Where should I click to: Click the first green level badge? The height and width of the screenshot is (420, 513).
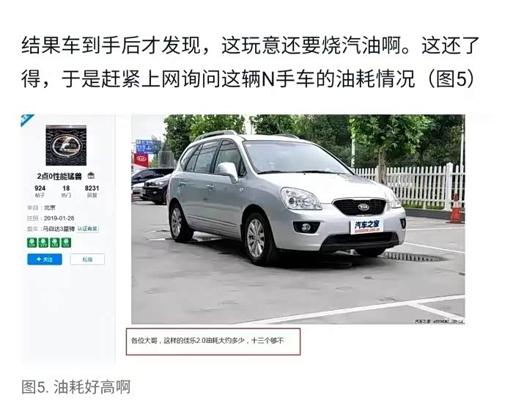[x=32, y=243]
